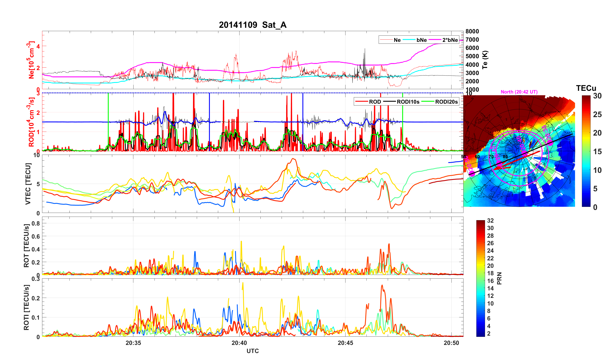602x364 pixels.
Task: Select the bNe legend entry
Action: [x=415, y=40]
